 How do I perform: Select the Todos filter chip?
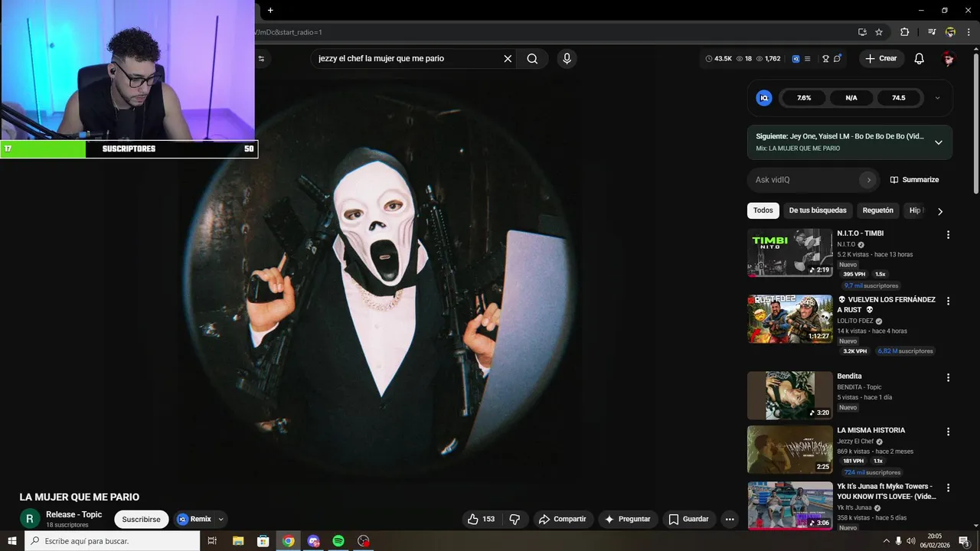point(763,210)
